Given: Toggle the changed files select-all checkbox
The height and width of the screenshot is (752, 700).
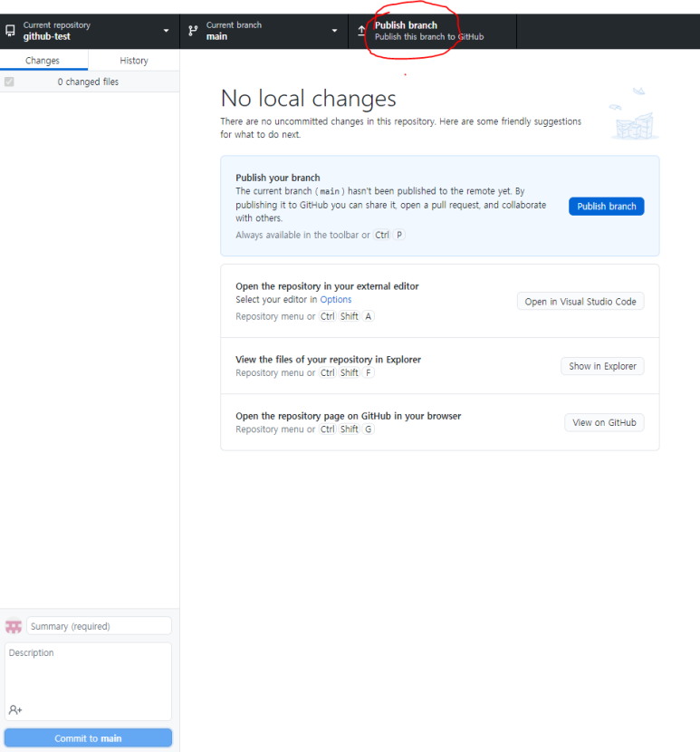Looking at the screenshot, I should click(9, 82).
